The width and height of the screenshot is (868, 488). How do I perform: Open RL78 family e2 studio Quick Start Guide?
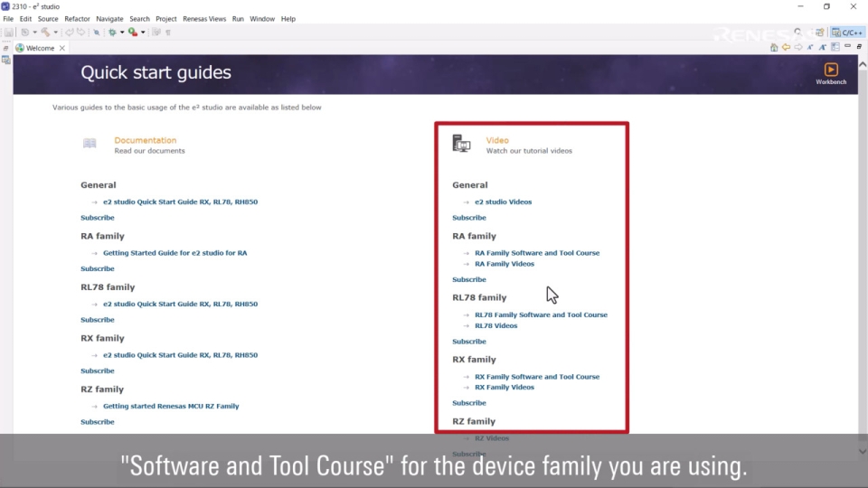coord(181,305)
